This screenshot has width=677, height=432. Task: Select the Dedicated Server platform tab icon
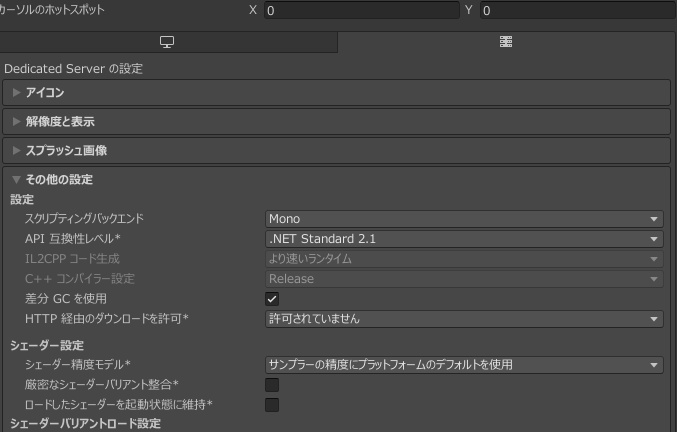click(x=506, y=42)
